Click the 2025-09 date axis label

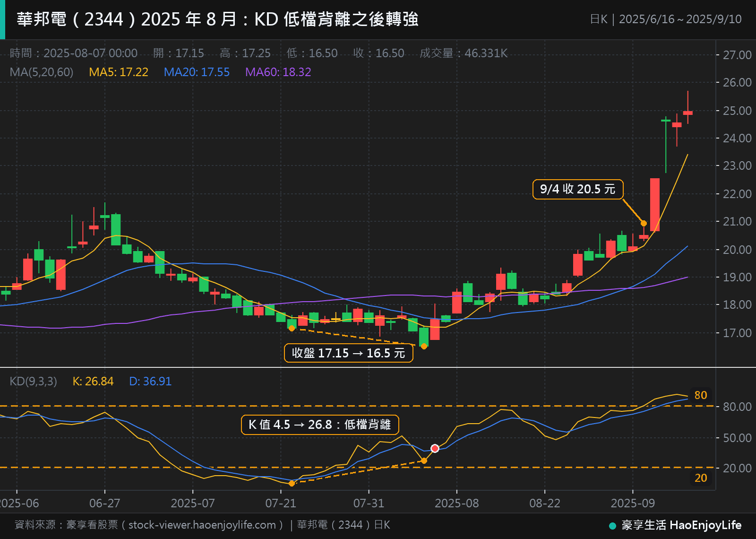(633, 503)
